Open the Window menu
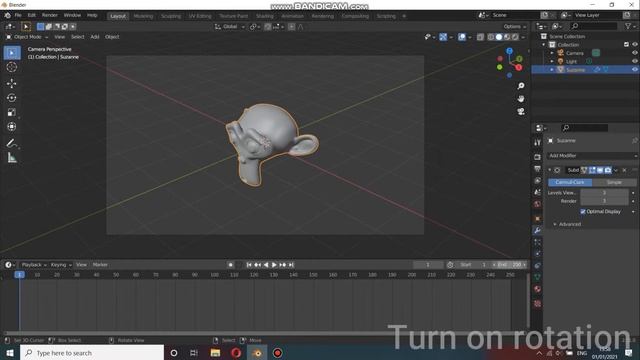The image size is (640, 360). point(72,16)
